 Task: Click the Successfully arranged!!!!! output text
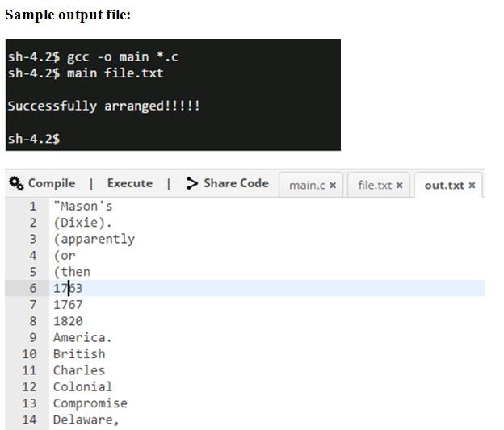click(x=104, y=106)
